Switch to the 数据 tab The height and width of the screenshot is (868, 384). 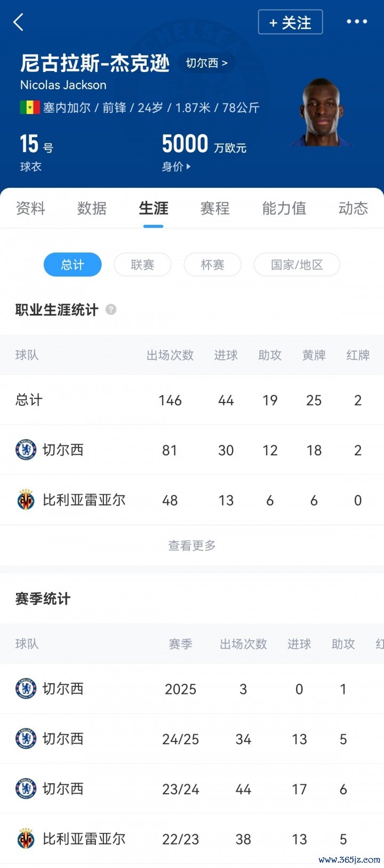pyautogui.click(x=92, y=208)
